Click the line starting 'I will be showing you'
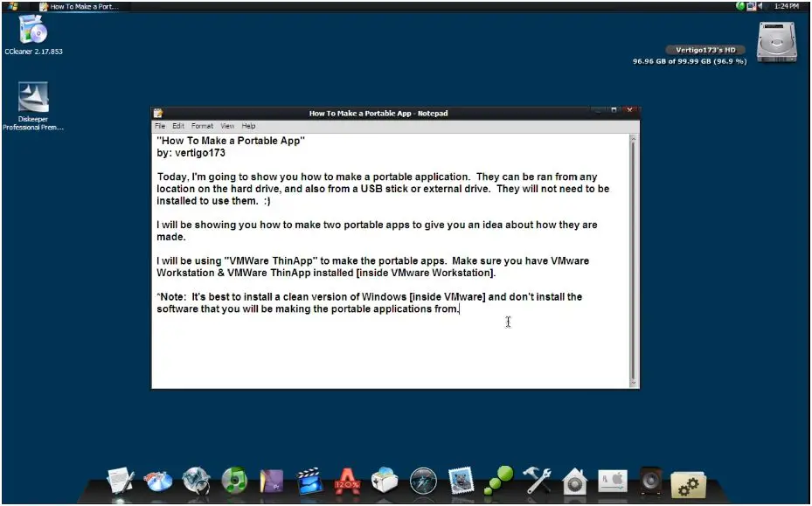The height and width of the screenshot is (506, 812). click(377, 225)
